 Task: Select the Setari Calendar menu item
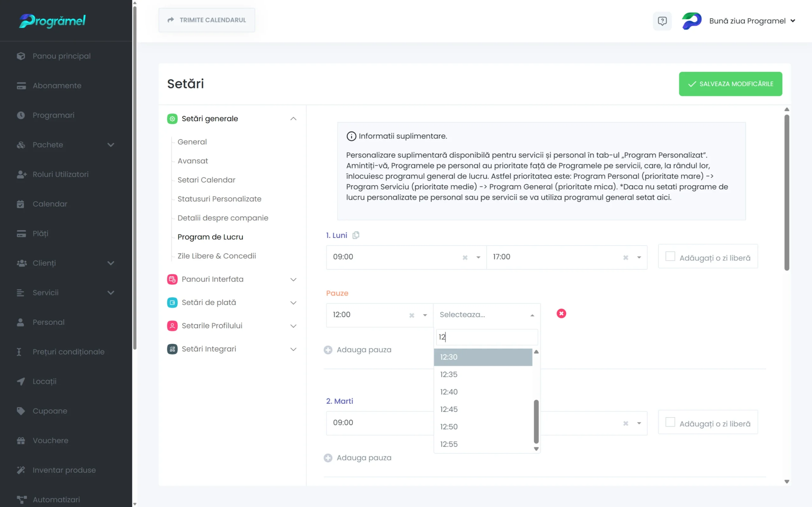click(x=206, y=180)
